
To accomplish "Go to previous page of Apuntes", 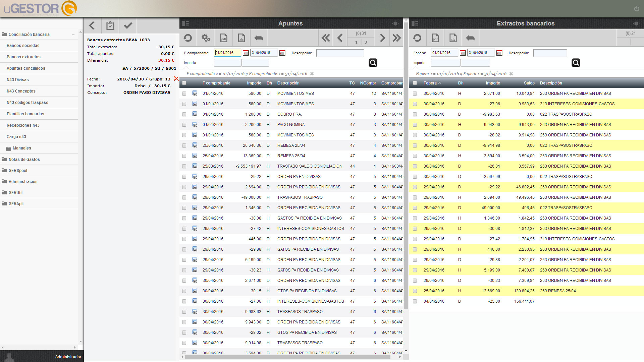I will 340,38.
